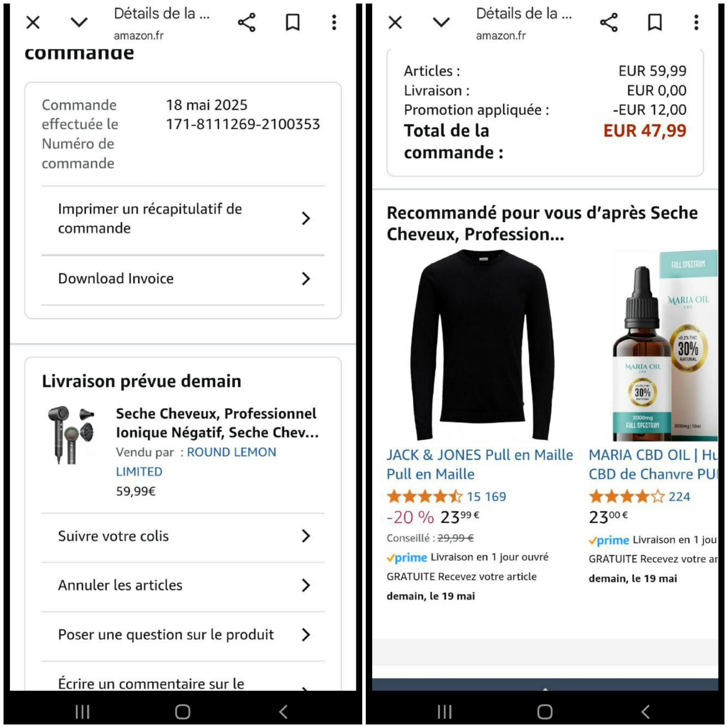728x728 pixels.
Task: Open JACK & JONES Pull en Maille link
Action: 480,464
